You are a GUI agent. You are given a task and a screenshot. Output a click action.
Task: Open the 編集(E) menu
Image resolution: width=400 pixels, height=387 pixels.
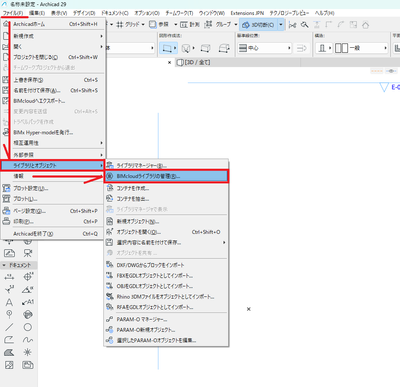click(37, 13)
